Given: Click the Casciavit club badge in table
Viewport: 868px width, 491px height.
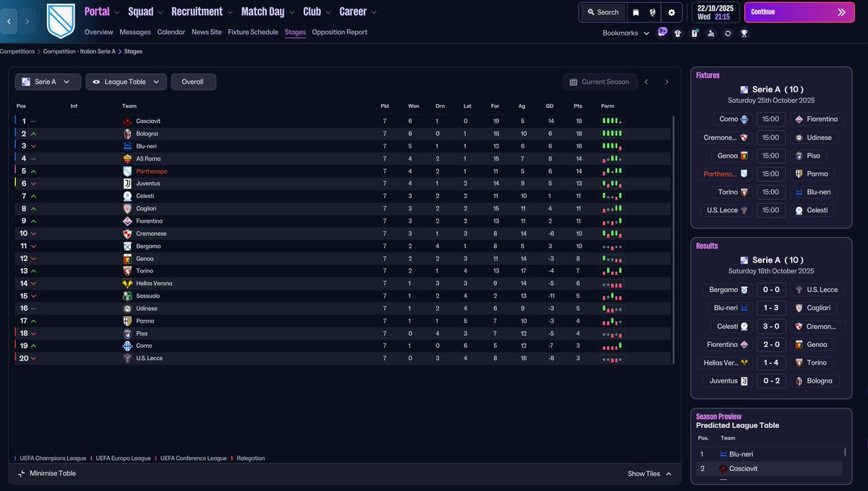Looking at the screenshot, I should pos(127,121).
